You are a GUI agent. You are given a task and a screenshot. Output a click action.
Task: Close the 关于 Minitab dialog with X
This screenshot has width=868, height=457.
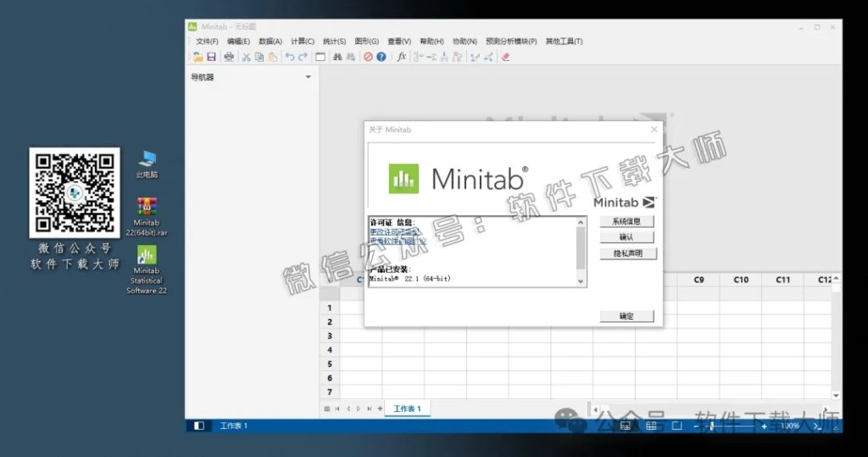pyautogui.click(x=654, y=129)
